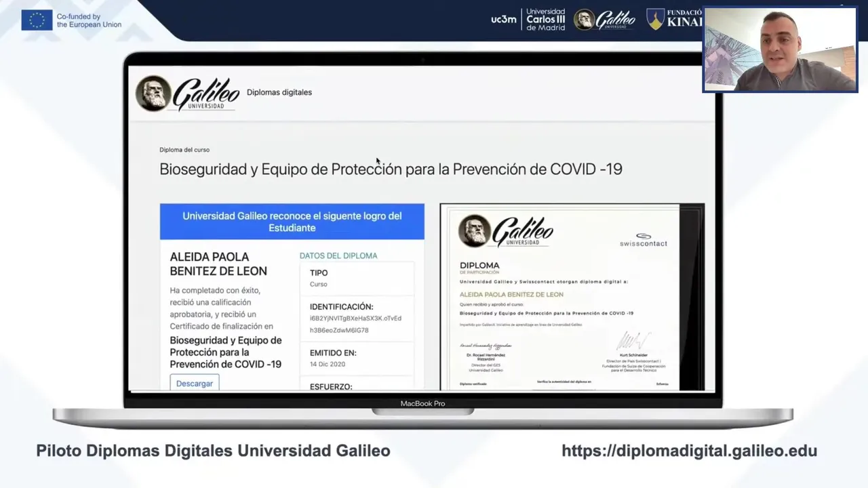868x488 pixels.
Task: Click the Galileo logo on the diploma image
Action: tap(506, 232)
